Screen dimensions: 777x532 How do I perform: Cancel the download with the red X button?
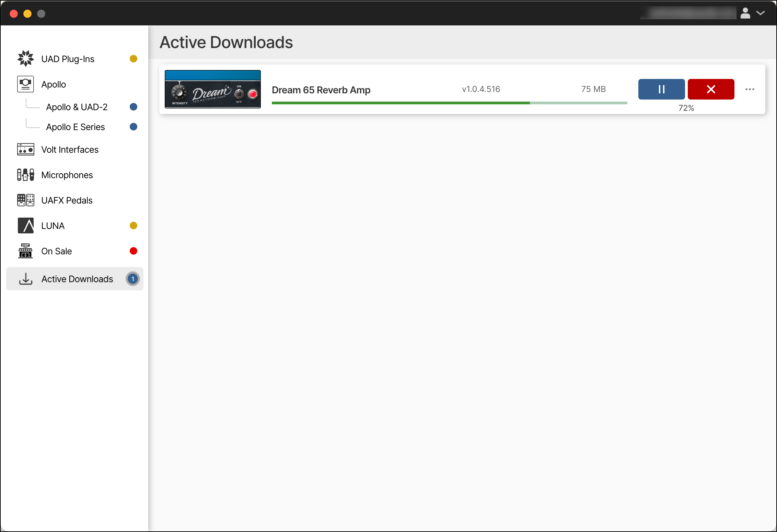point(711,89)
